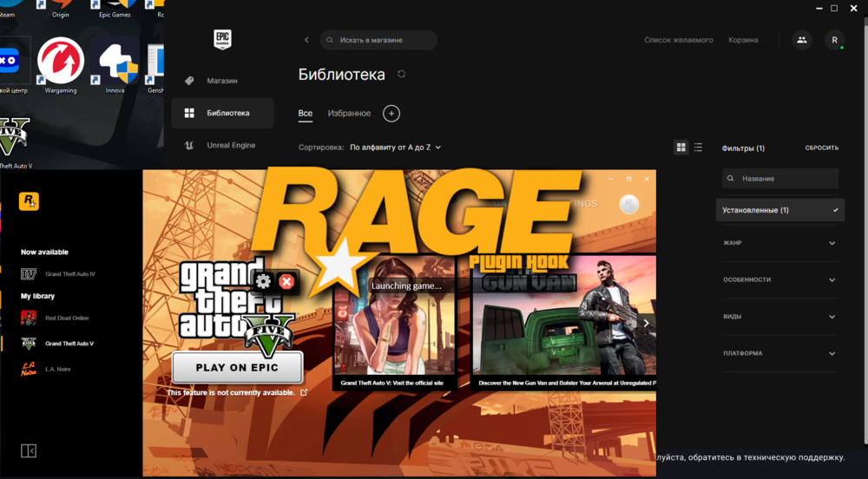This screenshot has width=868, height=479.
Task: Open Список желаемого wishlist link
Action: tap(678, 40)
